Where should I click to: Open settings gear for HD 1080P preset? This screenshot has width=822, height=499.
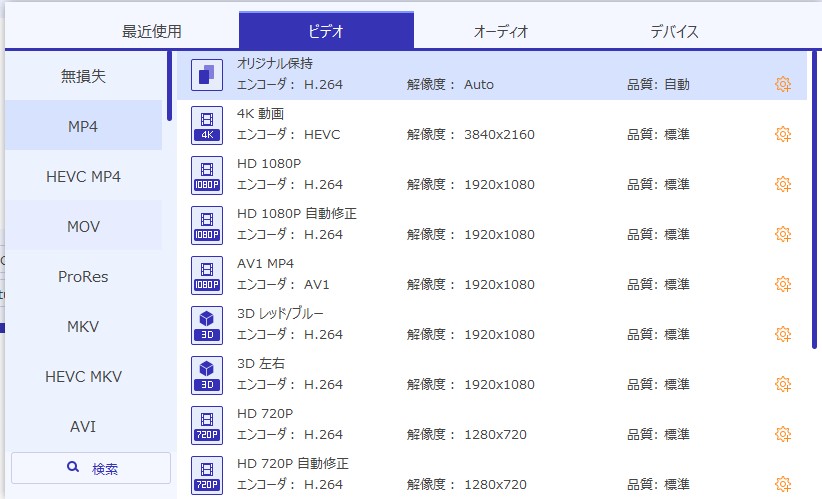(783, 185)
